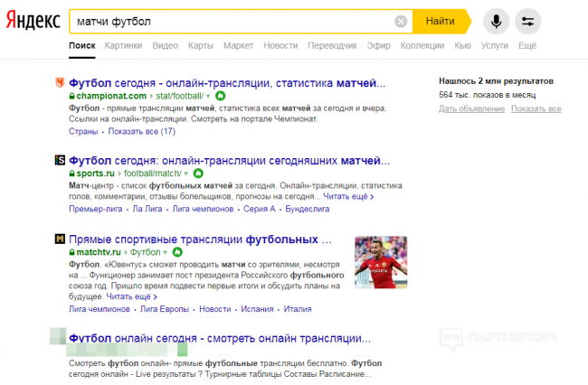Switch to the Картинки tab
The width and height of the screenshot is (588, 385).
click(123, 45)
